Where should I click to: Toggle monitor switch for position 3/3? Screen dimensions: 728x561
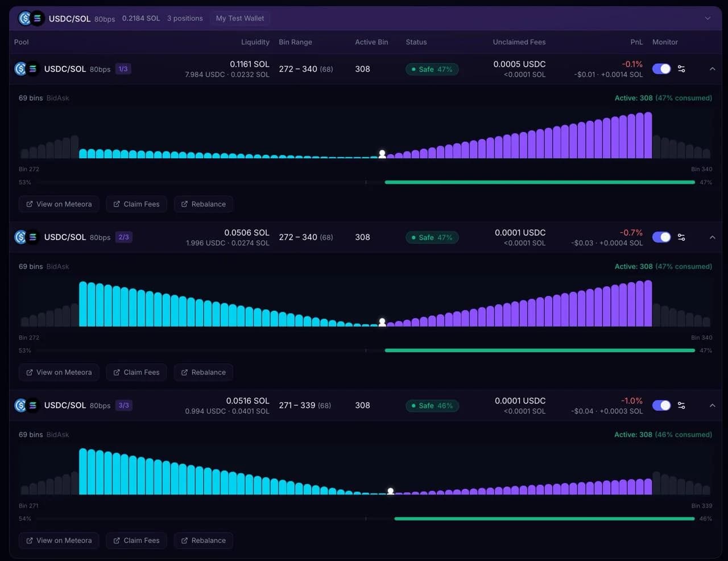[661, 405]
